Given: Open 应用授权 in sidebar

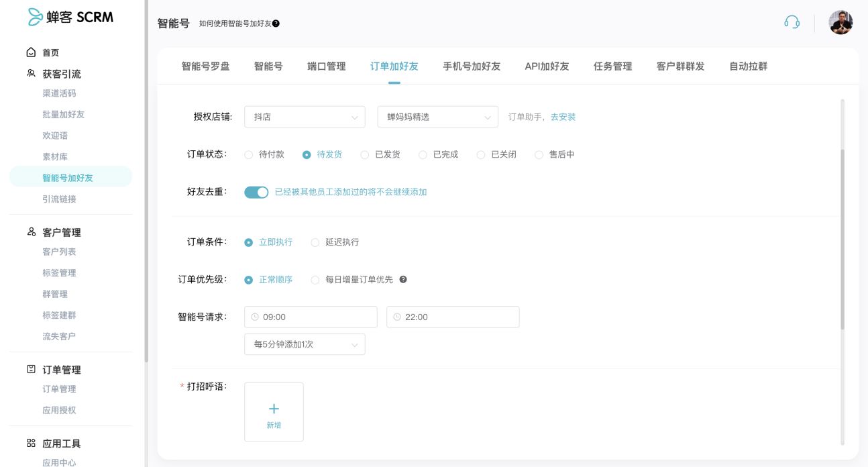Looking at the screenshot, I should pyautogui.click(x=59, y=410).
